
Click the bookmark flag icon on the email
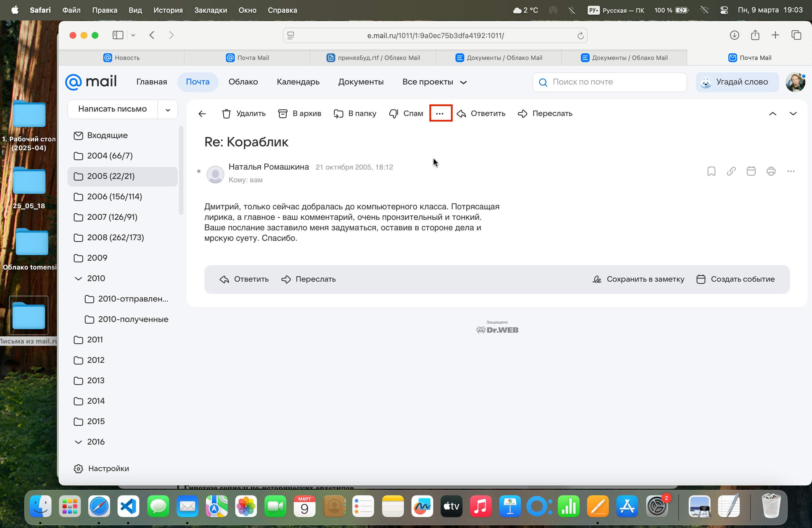pos(711,171)
